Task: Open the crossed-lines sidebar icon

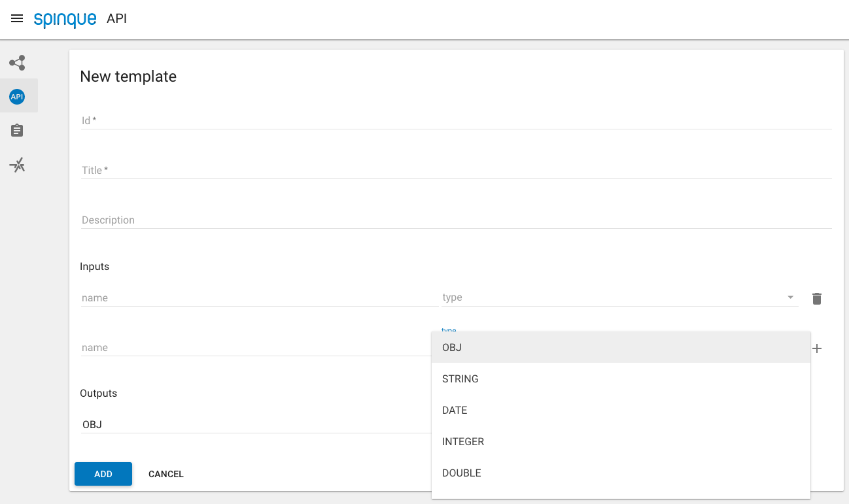Action: (18, 165)
